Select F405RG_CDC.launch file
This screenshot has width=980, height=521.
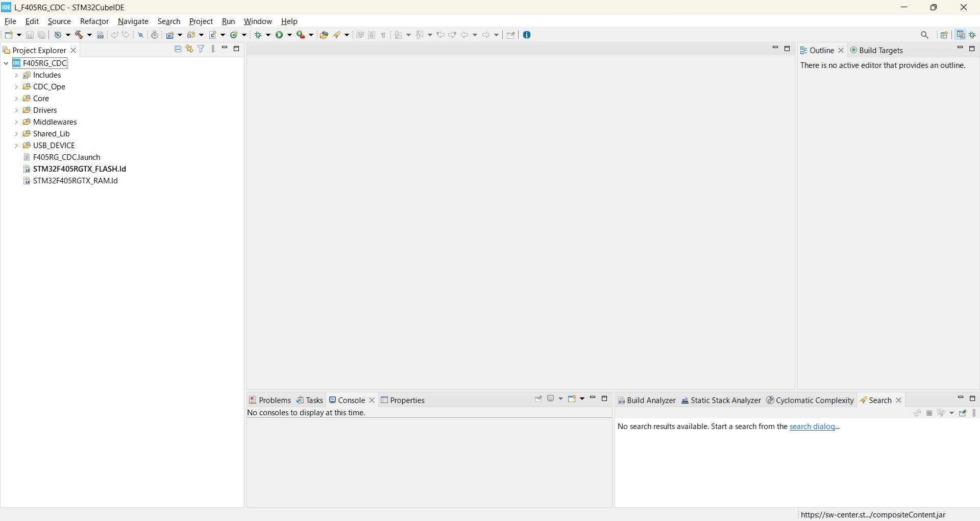(67, 157)
